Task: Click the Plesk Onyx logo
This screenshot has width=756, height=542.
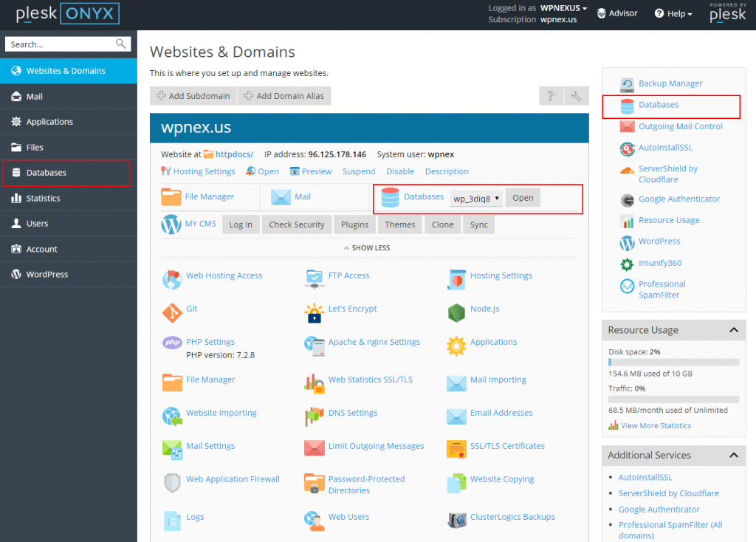Action: 67,13
